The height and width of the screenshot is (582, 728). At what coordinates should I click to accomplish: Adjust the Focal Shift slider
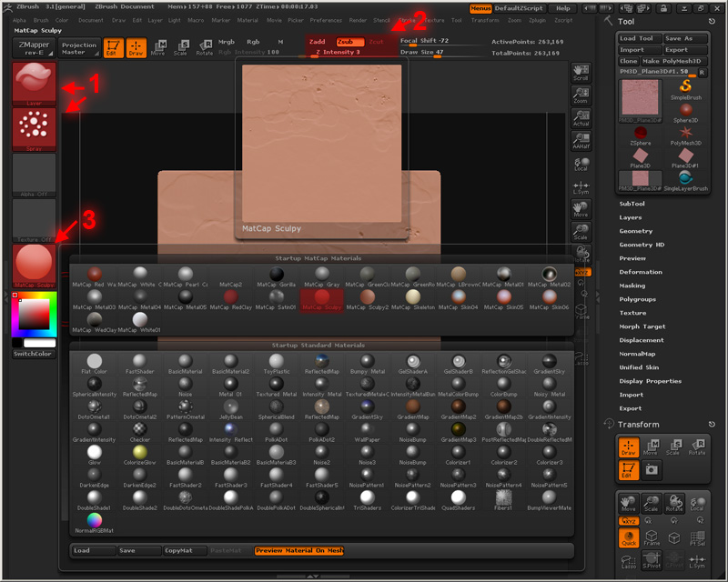click(440, 41)
